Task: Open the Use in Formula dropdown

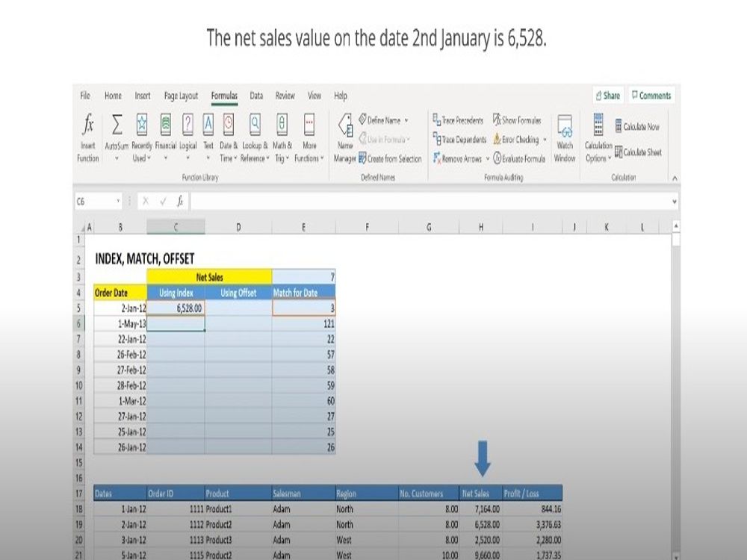Action: click(385, 139)
